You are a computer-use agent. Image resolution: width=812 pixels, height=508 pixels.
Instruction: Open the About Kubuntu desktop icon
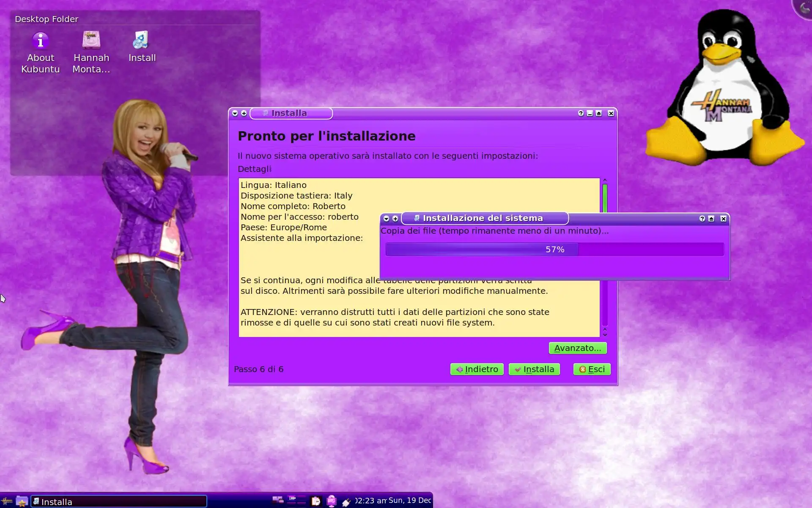41,41
